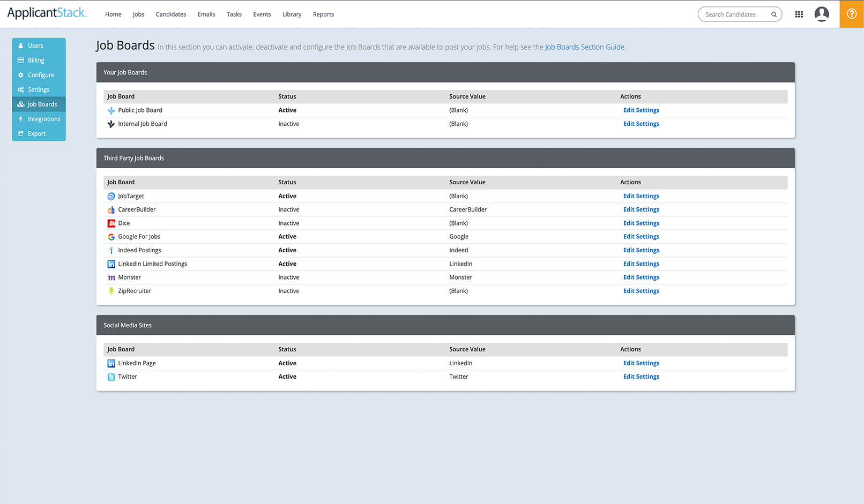Edit Settings for Indeed Postings
The height and width of the screenshot is (504, 864).
coord(641,250)
